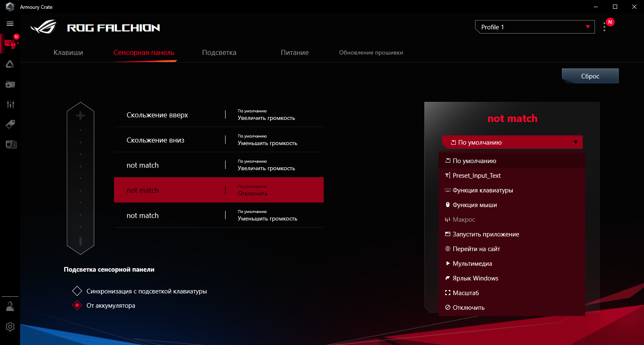
Task: Select the Масштаб option
Action: point(512,293)
